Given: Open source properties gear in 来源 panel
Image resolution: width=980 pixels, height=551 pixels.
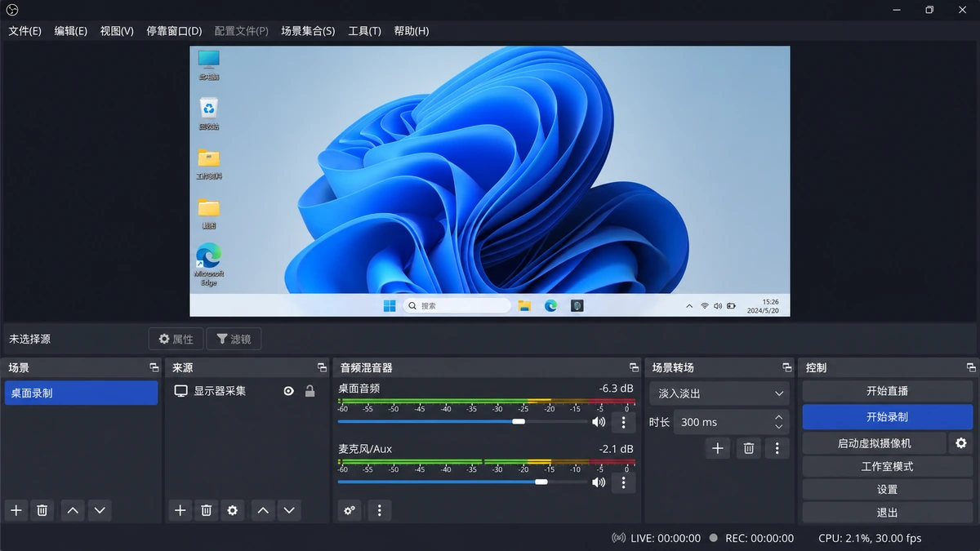Looking at the screenshot, I should pyautogui.click(x=233, y=510).
